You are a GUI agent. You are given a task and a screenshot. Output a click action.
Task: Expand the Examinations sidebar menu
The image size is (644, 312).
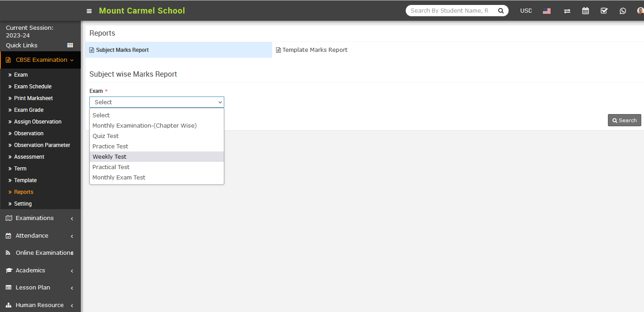tap(35, 218)
